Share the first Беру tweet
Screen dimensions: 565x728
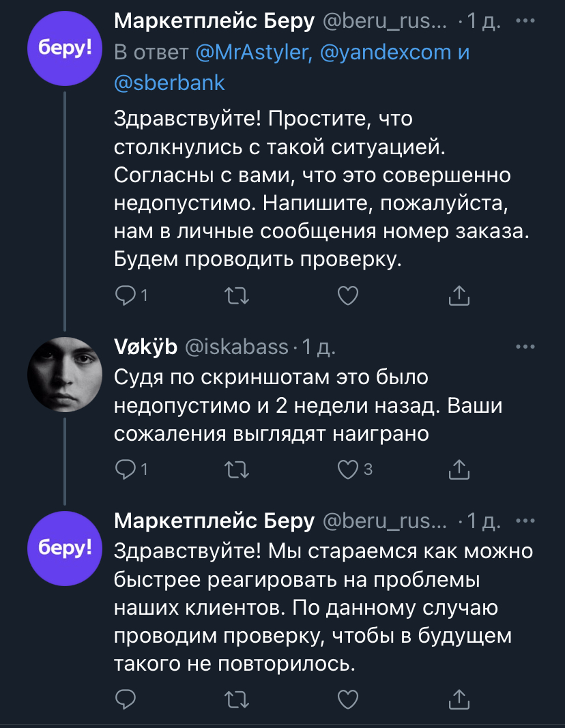point(459,295)
